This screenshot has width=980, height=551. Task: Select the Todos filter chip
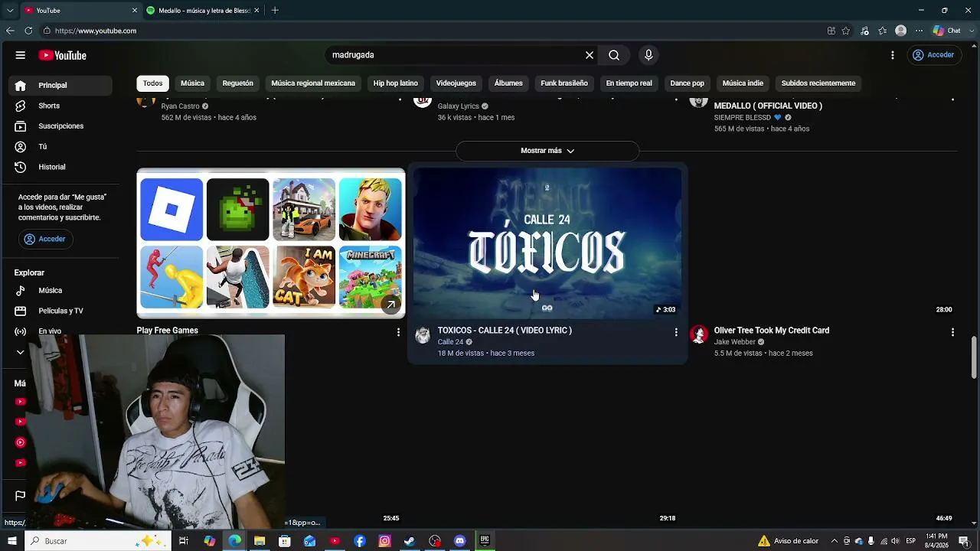(153, 83)
